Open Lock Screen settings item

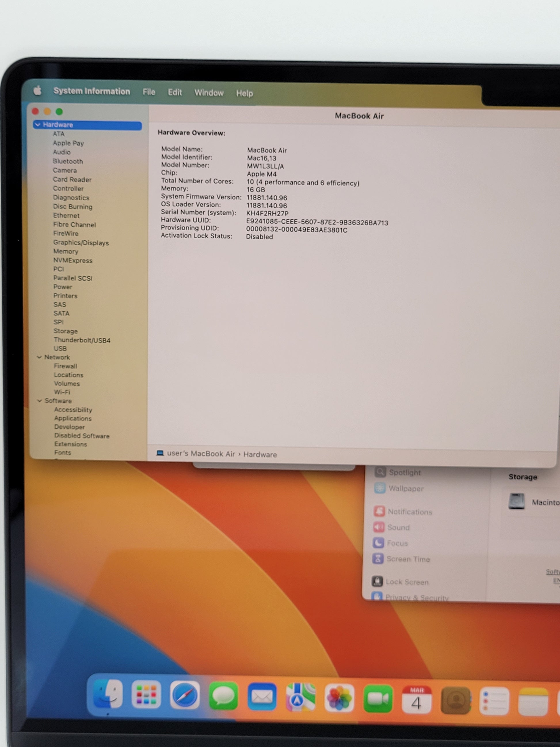pyautogui.click(x=407, y=582)
